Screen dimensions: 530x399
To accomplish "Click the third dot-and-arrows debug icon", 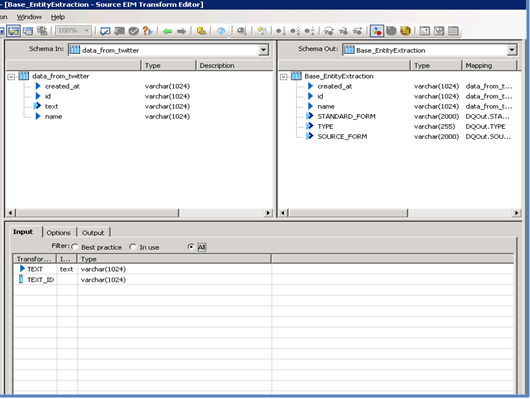I will (x=309, y=31).
